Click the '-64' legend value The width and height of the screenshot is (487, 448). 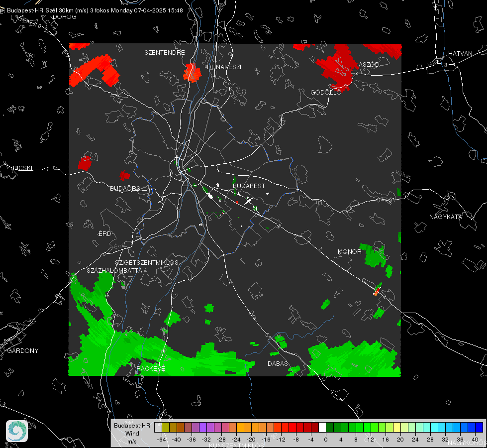(x=162, y=440)
